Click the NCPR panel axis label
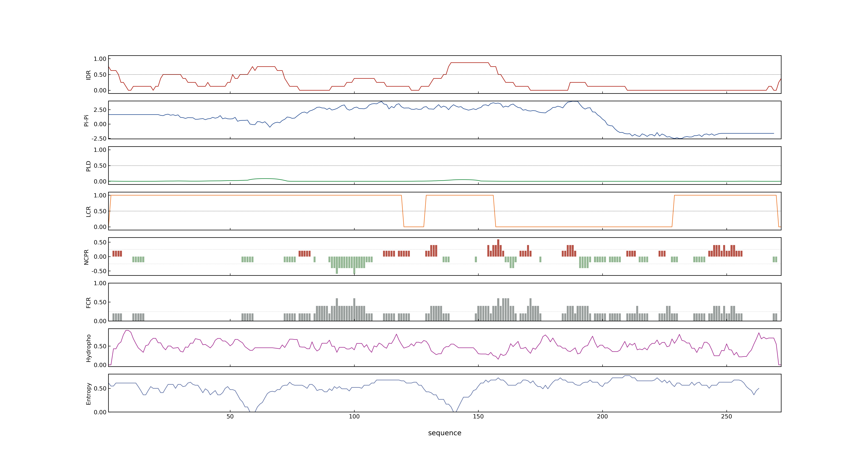The height and width of the screenshot is (463, 868). [x=86, y=257]
